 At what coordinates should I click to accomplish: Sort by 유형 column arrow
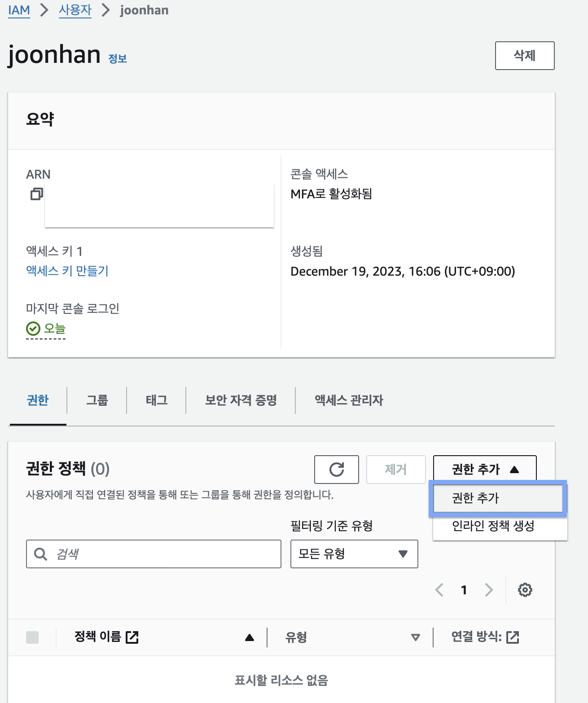point(415,637)
